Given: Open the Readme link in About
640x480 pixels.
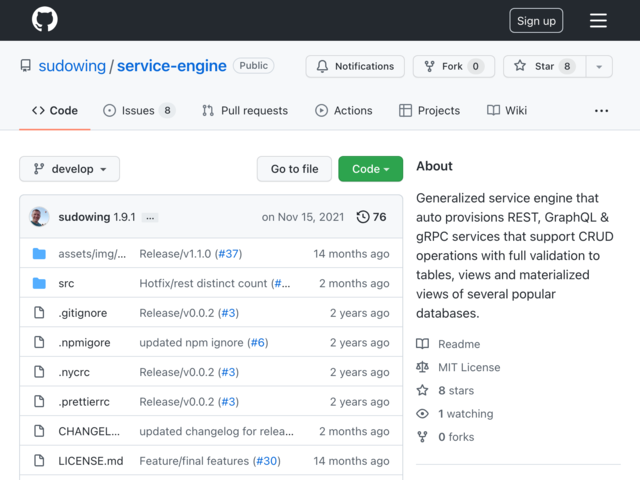Looking at the screenshot, I should [459, 344].
